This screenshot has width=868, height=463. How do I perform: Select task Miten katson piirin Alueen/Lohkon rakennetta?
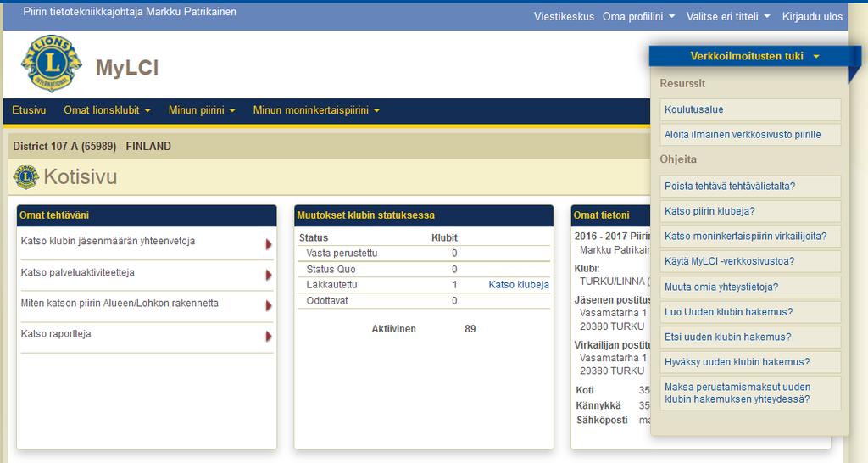pos(120,303)
